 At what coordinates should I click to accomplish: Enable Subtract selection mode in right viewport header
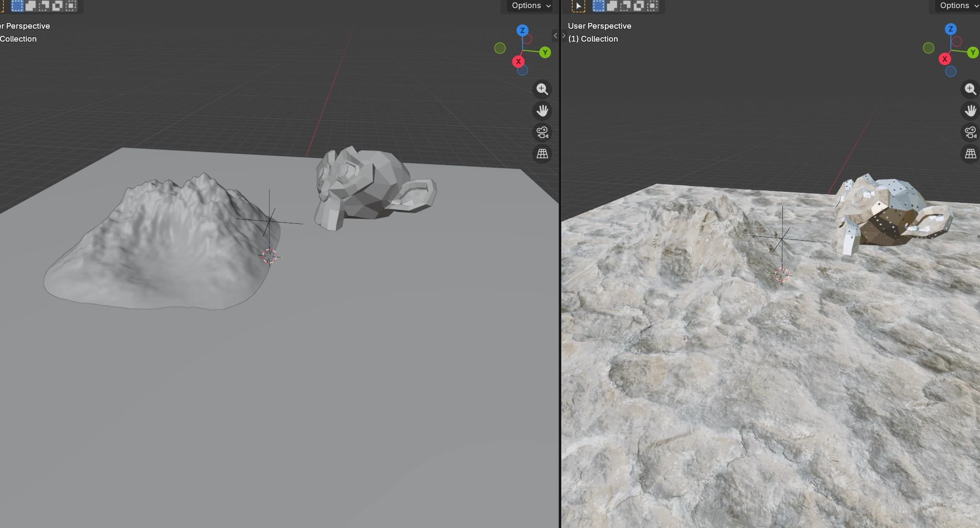(x=625, y=6)
